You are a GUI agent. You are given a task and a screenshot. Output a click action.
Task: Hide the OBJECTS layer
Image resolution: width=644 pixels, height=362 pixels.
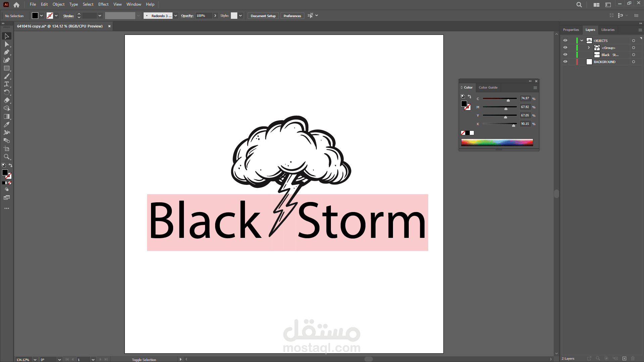coord(565,41)
